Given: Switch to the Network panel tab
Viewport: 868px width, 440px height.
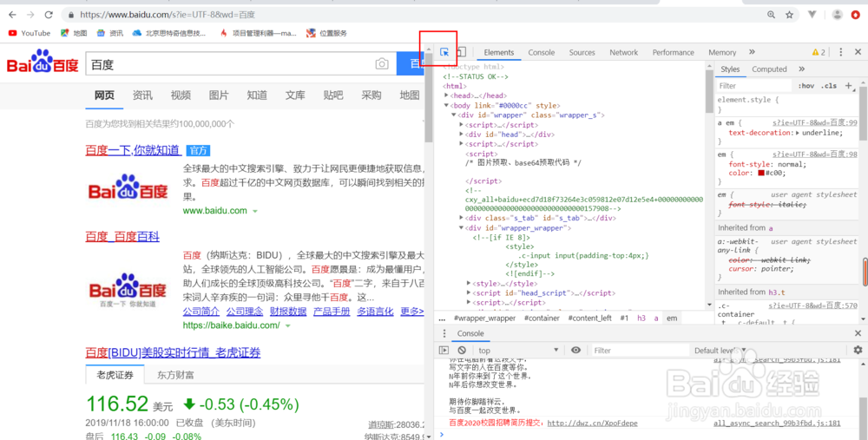Looking at the screenshot, I should click(x=623, y=52).
